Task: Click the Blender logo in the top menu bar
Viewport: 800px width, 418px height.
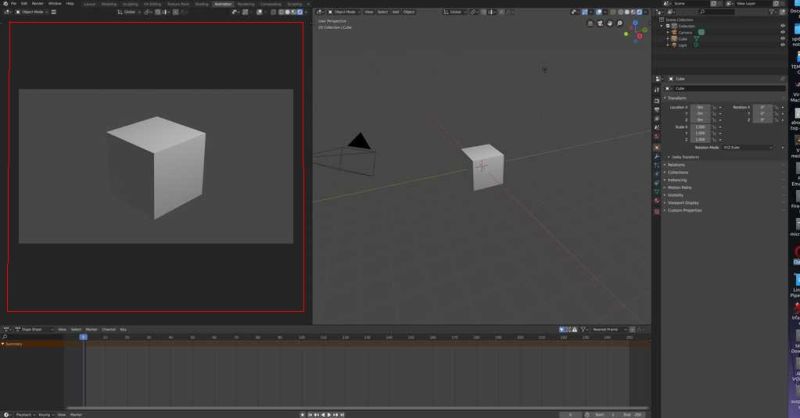Action: (6, 4)
